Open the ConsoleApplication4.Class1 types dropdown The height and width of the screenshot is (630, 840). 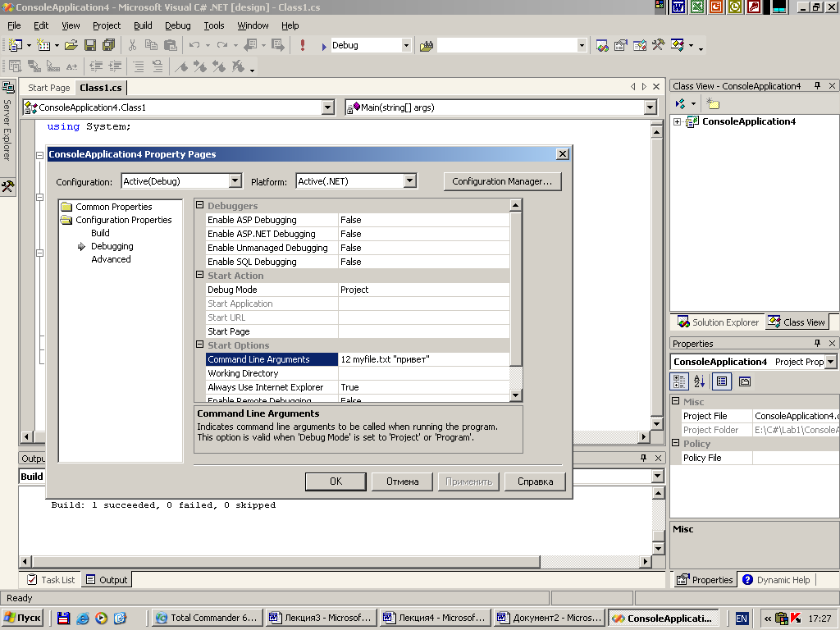point(328,107)
